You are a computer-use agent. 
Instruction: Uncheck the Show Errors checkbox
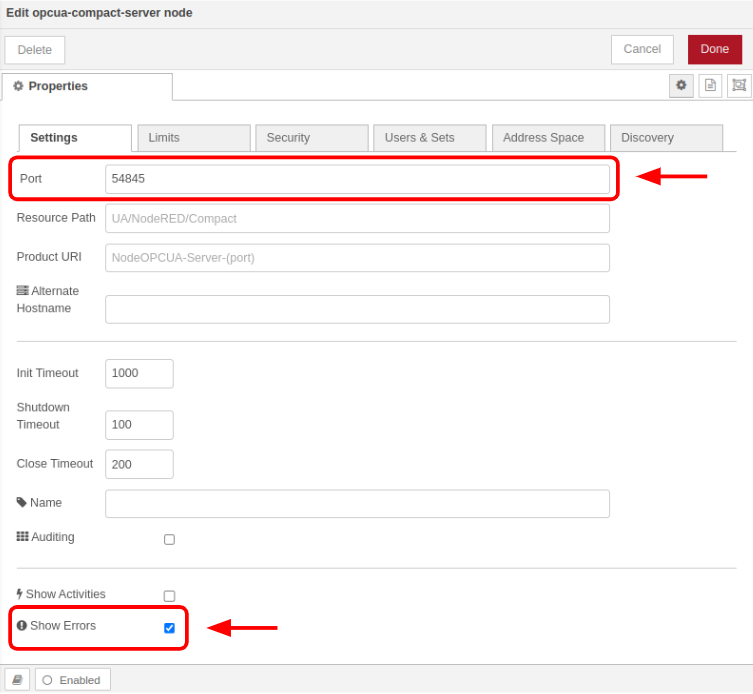[169, 628]
